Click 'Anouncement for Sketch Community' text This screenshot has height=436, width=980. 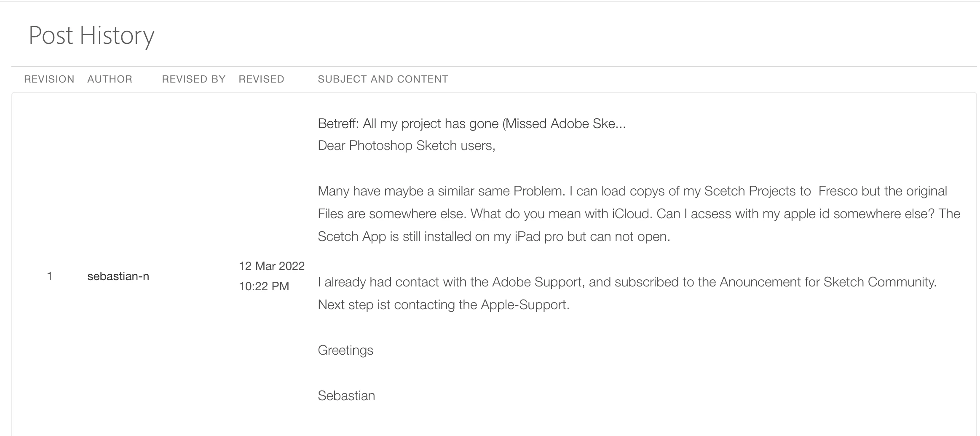point(828,282)
